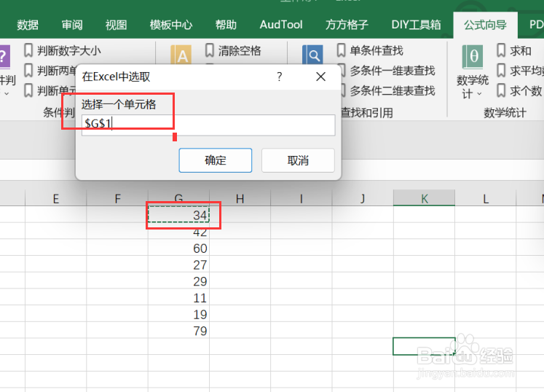Click 单条件查找 command
This screenshot has height=392, width=544.
377,51
